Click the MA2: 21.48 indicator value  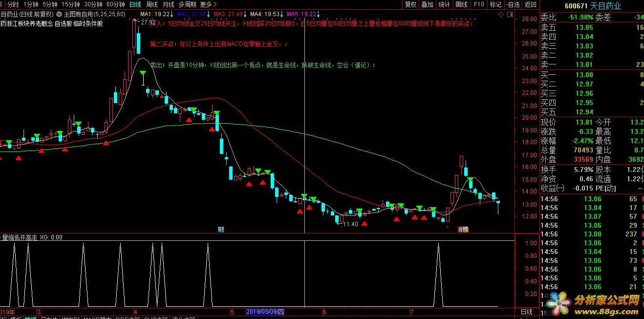(194, 14)
